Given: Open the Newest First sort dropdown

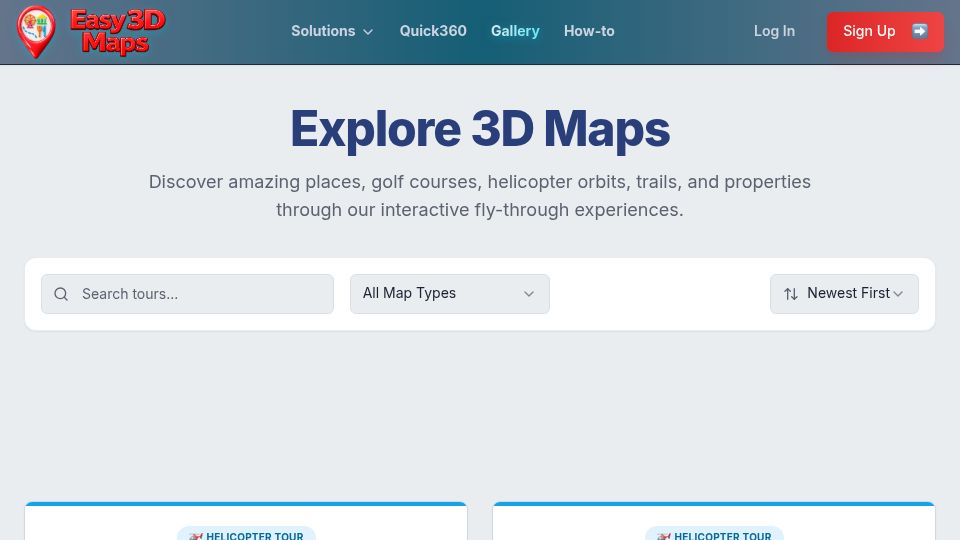Looking at the screenshot, I should coord(844,294).
